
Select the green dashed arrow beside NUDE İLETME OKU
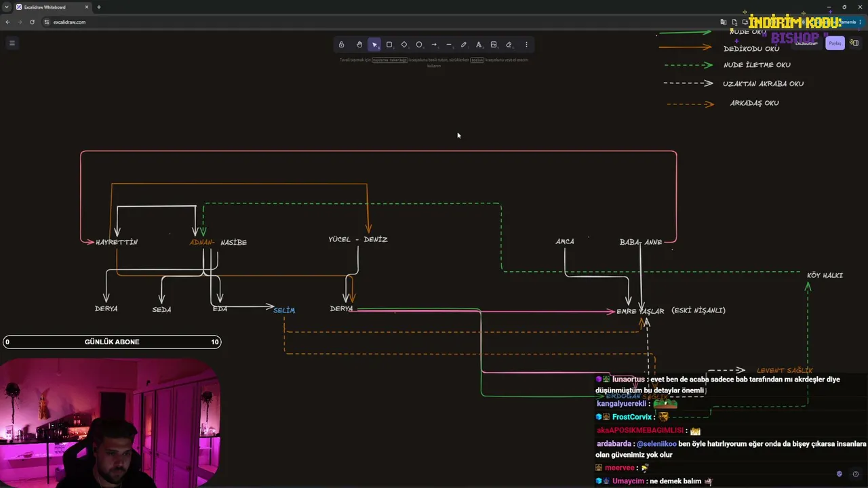[x=689, y=65]
